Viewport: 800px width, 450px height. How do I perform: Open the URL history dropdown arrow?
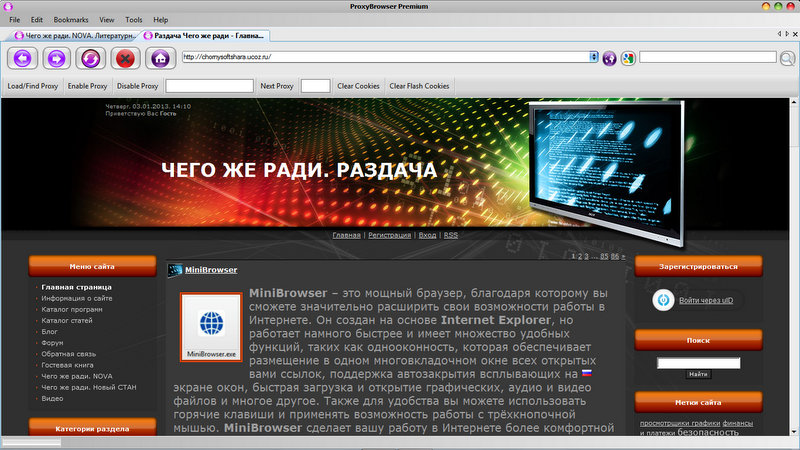(593, 57)
